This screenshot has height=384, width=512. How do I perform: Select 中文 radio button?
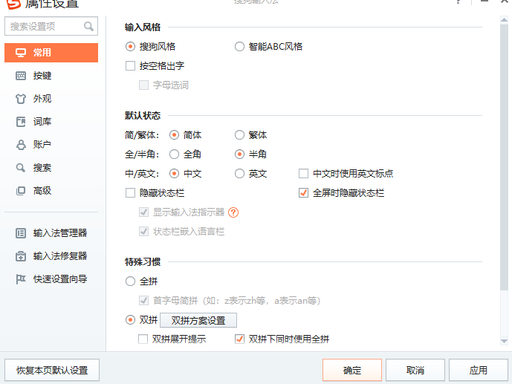click(174, 174)
